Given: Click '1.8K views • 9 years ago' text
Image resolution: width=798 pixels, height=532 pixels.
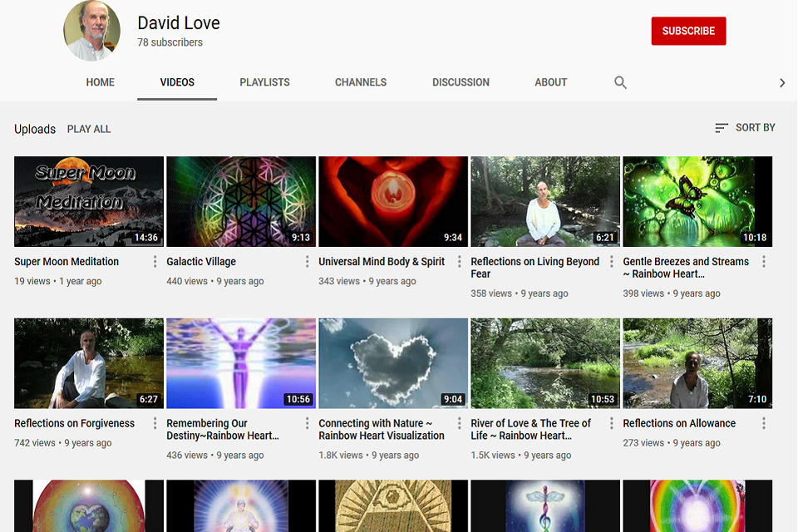Looking at the screenshot, I should point(369,456).
